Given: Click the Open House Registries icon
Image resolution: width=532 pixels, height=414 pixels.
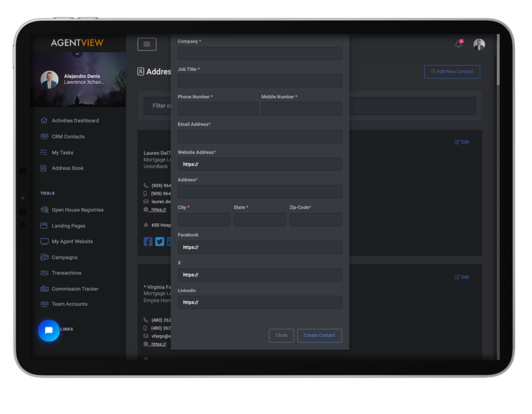Looking at the screenshot, I should point(44,210).
